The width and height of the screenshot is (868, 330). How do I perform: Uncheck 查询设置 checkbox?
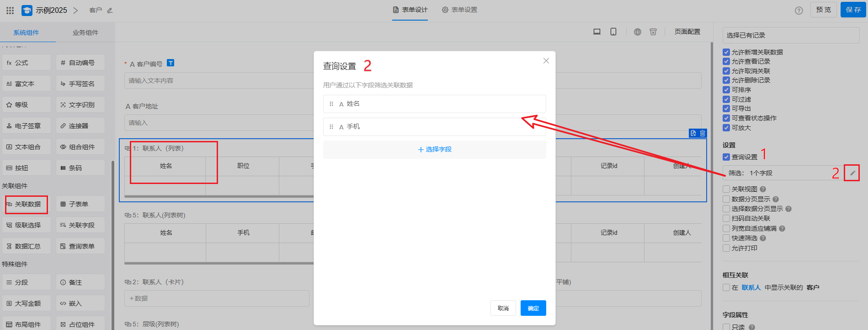click(726, 157)
